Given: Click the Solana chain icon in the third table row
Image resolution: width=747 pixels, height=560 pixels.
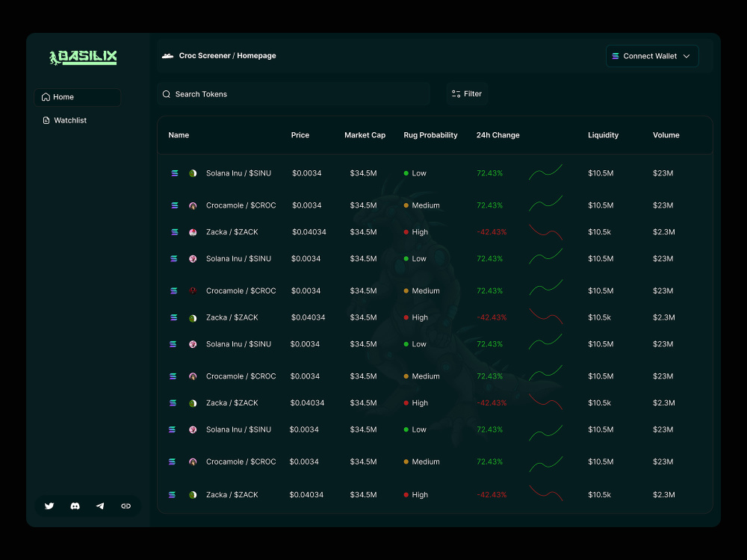Looking at the screenshot, I should click(x=175, y=232).
